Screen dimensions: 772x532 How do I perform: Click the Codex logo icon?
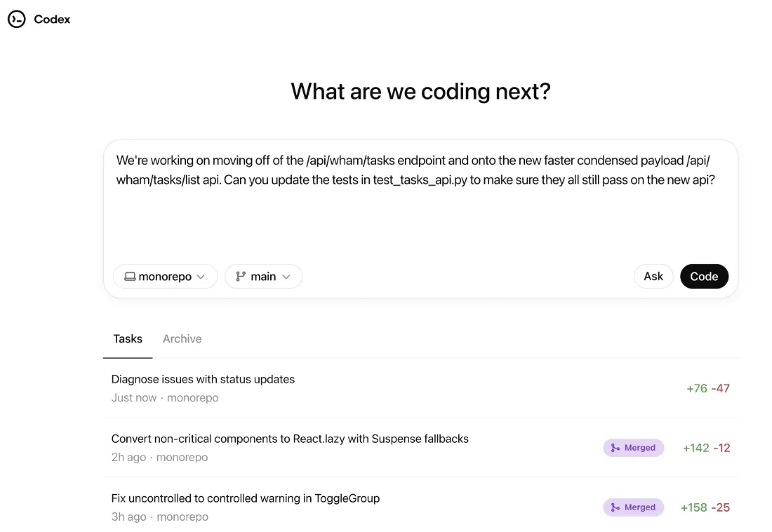tap(17, 19)
